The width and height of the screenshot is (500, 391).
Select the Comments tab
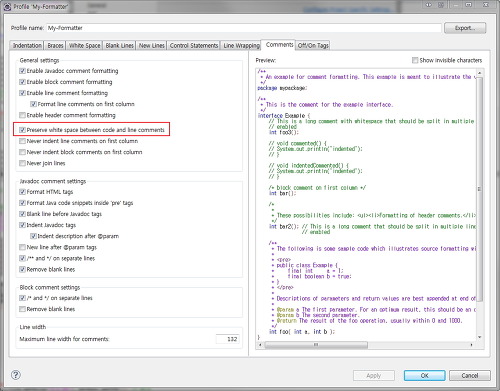pyautogui.click(x=279, y=45)
